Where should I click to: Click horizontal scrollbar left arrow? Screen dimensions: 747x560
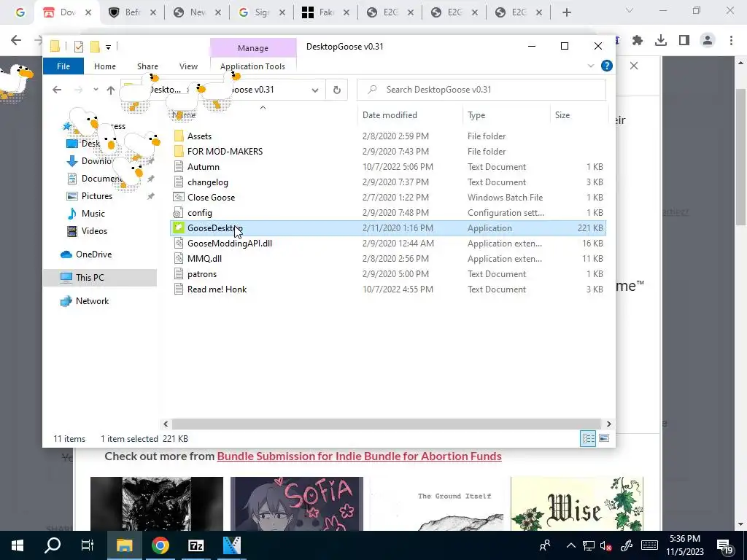tap(166, 424)
